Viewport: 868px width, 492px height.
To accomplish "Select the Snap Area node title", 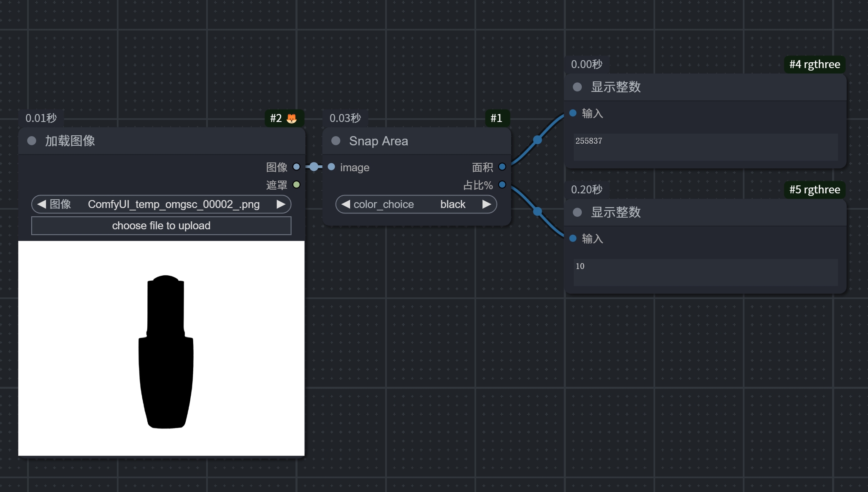I will point(378,141).
